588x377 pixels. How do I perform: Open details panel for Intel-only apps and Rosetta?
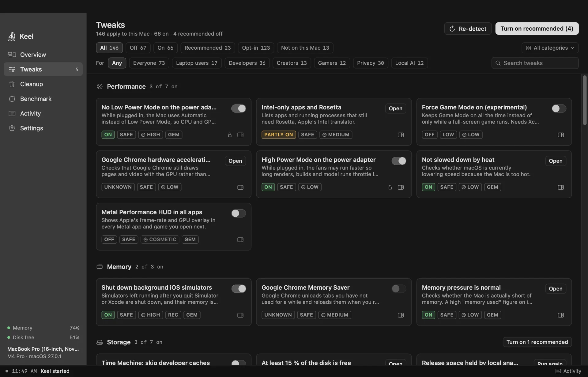pos(401,135)
